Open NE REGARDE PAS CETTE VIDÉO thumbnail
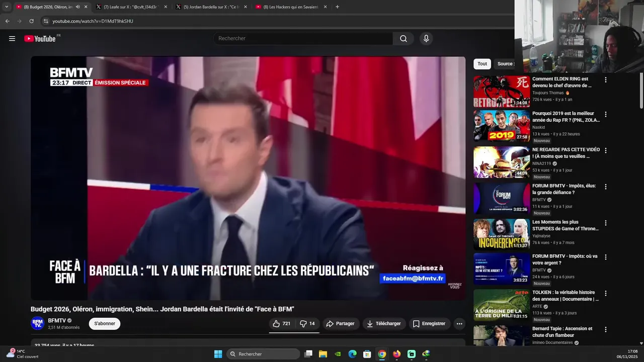The height and width of the screenshot is (362, 644). (501, 162)
